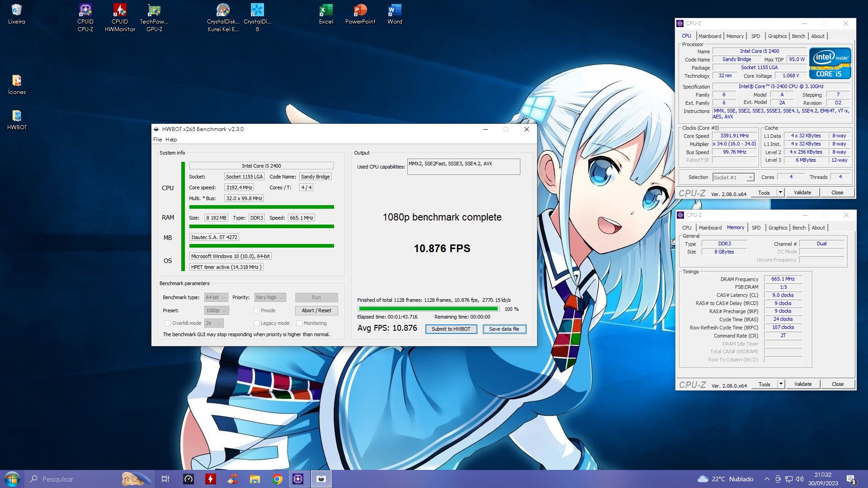Open the PowerPoint desktop shortcut
The image size is (868, 488).
pyautogui.click(x=360, y=14)
